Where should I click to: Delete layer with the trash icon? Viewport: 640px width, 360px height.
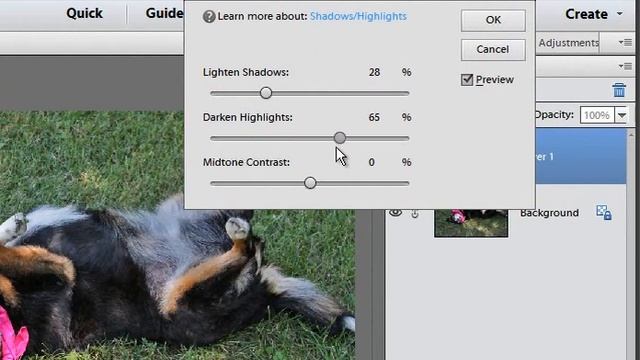pyautogui.click(x=619, y=90)
